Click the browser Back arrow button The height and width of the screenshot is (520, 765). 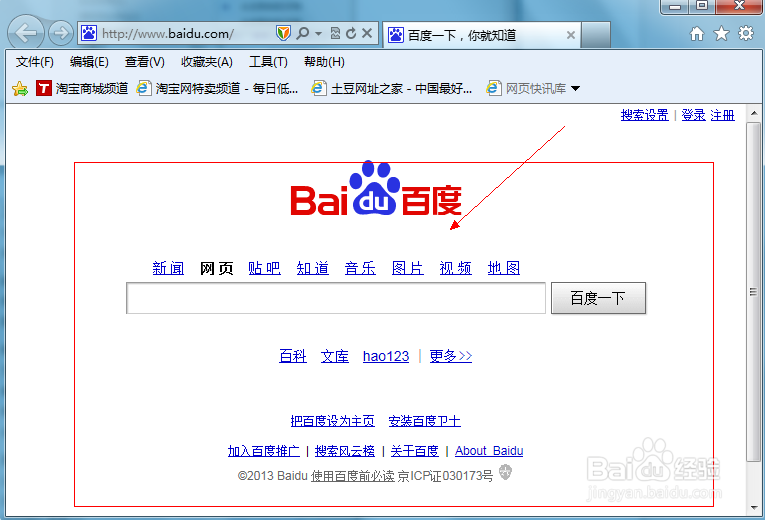pyautogui.click(x=25, y=33)
